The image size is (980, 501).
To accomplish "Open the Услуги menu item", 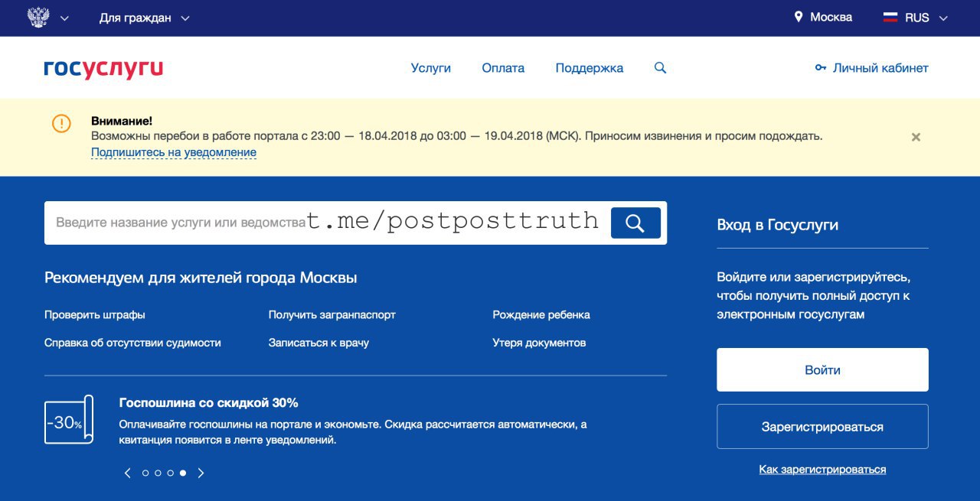I will point(431,68).
